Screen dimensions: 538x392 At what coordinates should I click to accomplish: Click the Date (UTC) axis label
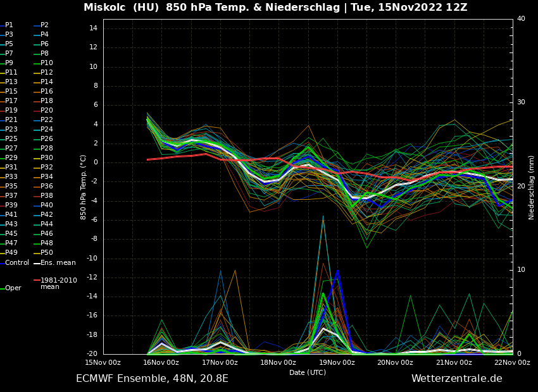(308, 372)
